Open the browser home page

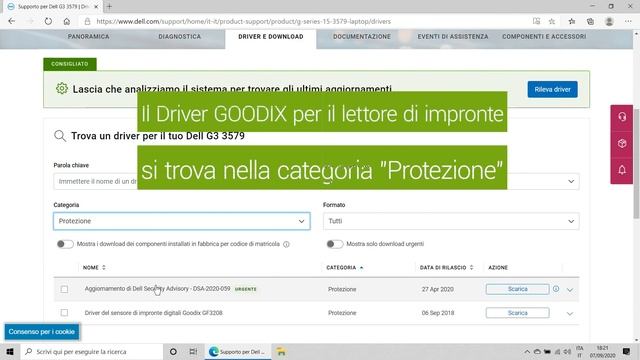click(x=67, y=21)
